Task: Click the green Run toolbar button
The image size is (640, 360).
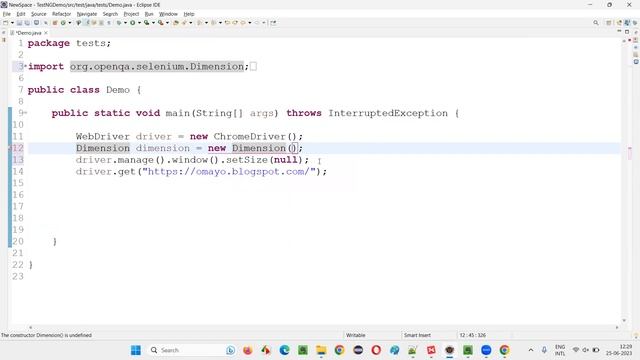Action: coord(133,23)
